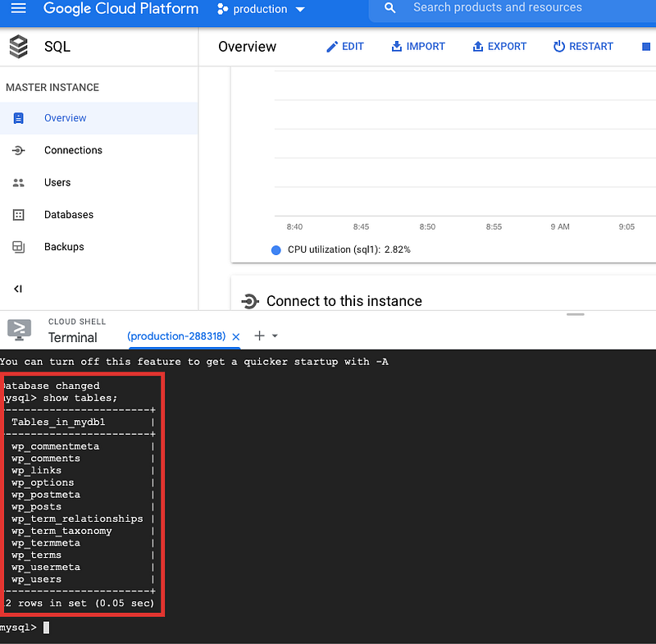
Task: Open the production project selector dropdown
Action: point(261,9)
